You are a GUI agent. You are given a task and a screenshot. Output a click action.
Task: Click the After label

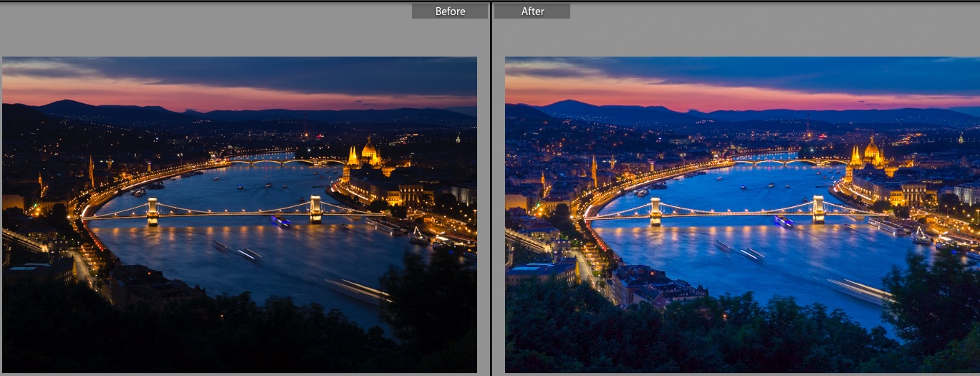[532, 11]
